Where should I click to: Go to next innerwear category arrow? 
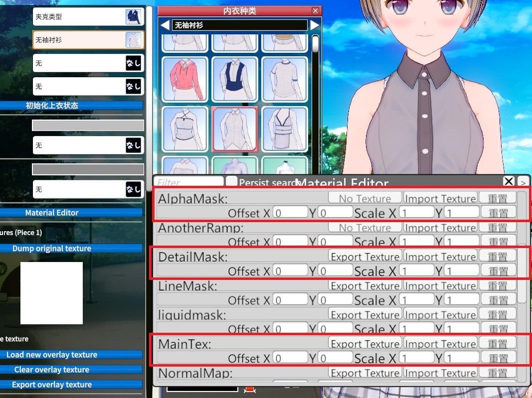(x=315, y=25)
